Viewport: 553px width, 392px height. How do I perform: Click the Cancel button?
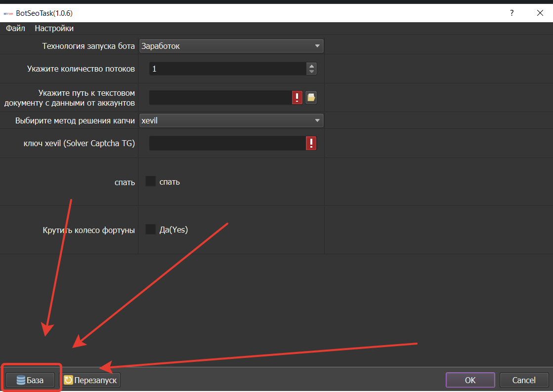pyautogui.click(x=524, y=380)
